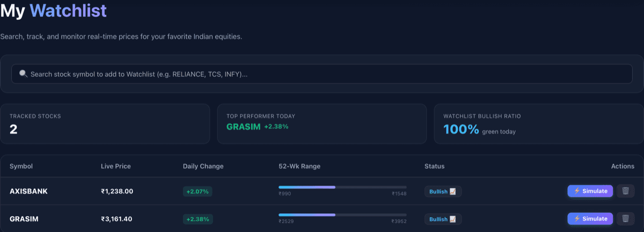The width and height of the screenshot is (644, 232).
Task: Click the GRASIM symbol in the table
Action: (24, 219)
